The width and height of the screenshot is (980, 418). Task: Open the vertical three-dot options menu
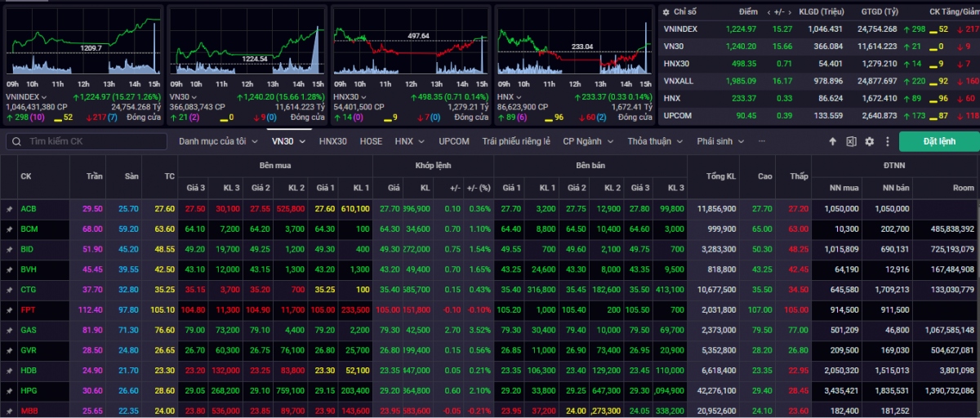[x=887, y=141]
